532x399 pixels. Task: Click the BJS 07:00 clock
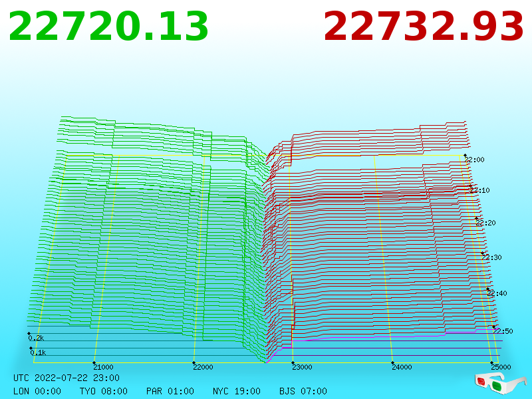click(x=303, y=391)
